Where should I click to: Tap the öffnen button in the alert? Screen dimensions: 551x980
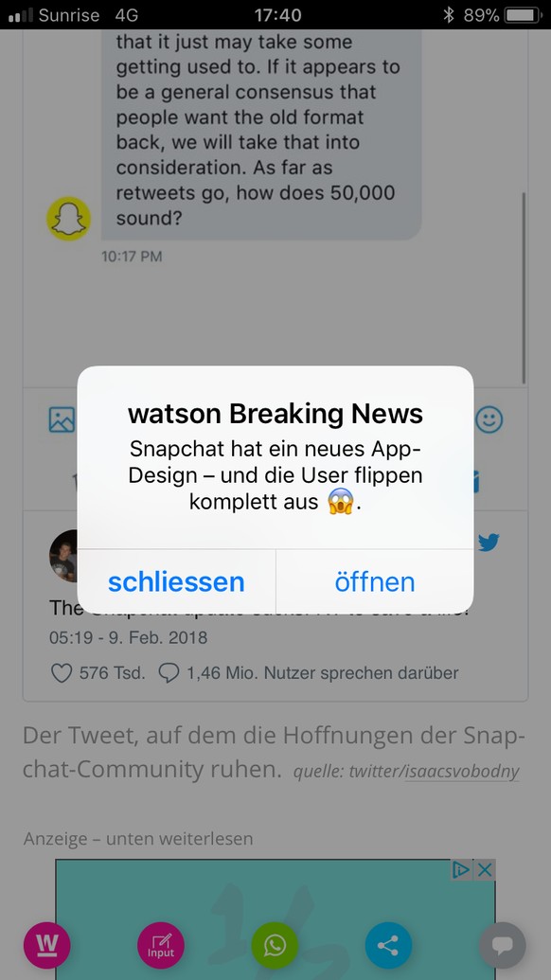click(375, 582)
